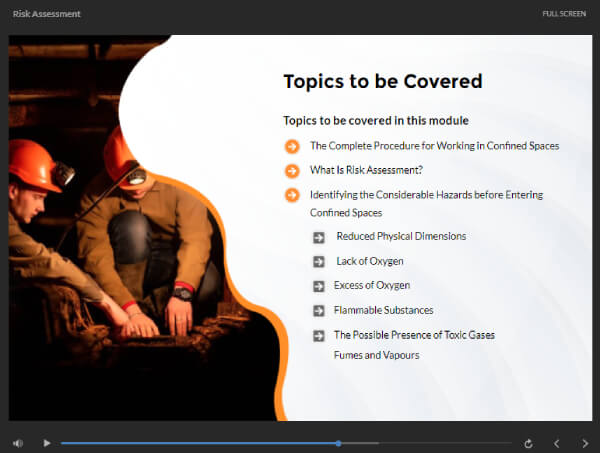600x453 pixels.
Task: Click gray arrow beside Reduced Physical Dimensions
Action: (x=319, y=237)
